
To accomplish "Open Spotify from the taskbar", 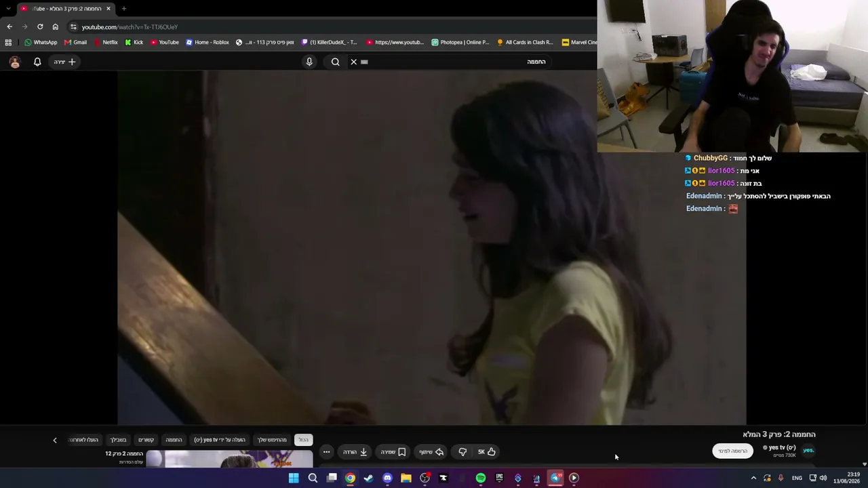I will (x=481, y=478).
